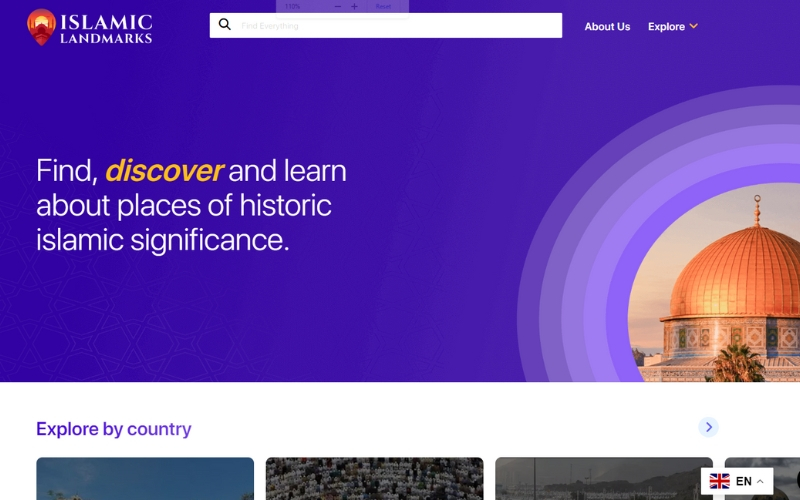Open the Explore navigation menu
Viewport: 800px width, 500px height.
(x=666, y=27)
